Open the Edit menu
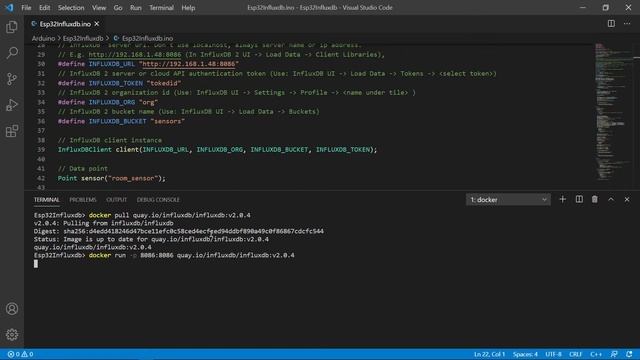The height and width of the screenshot is (360, 640). (x=44, y=8)
